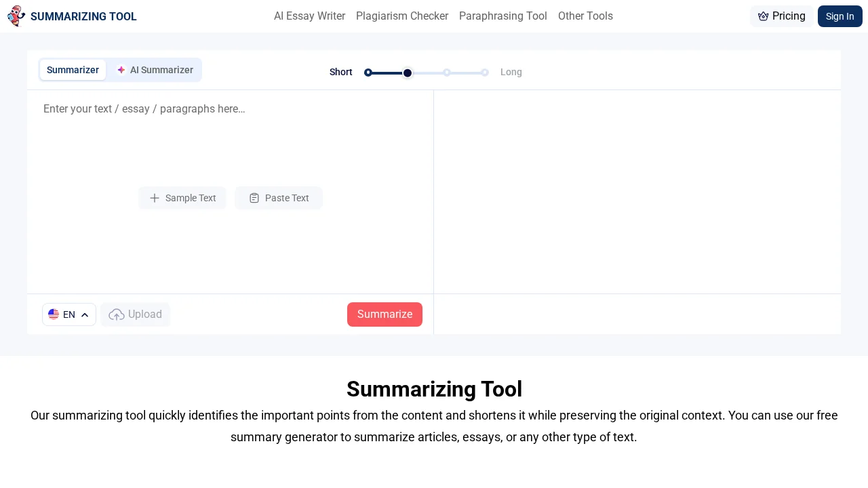Click the text entry area for your essay
868x488 pixels.
point(231,136)
